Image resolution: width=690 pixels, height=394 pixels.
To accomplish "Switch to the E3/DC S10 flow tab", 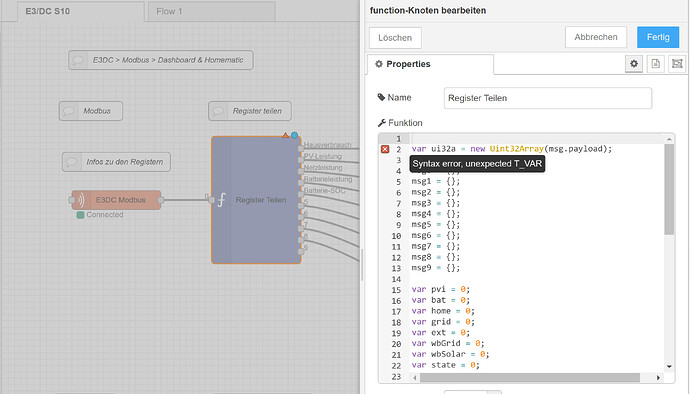I will pyautogui.click(x=81, y=11).
